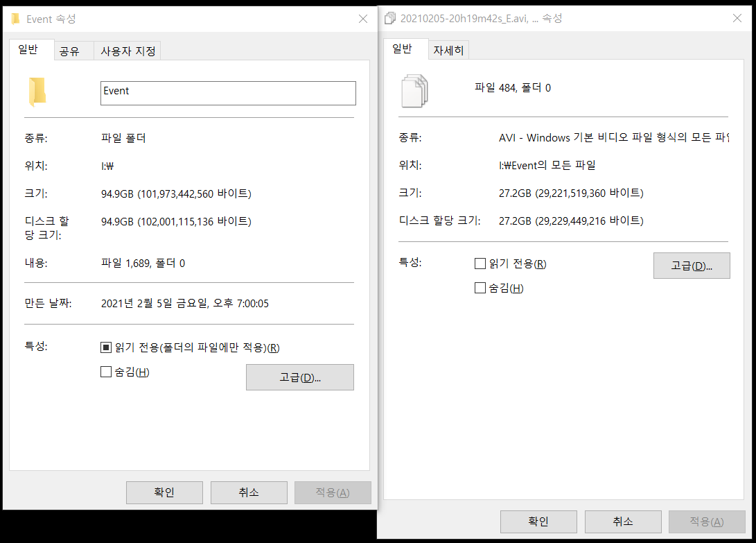The image size is (756, 543).
Task: Click 취소 in AVI properties window
Action: click(x=623, y=522)
